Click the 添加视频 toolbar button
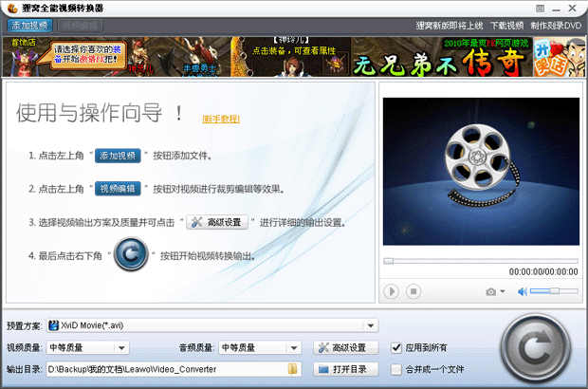The height and width of the screenshot is (389, 588). click(x=28, y=25)
